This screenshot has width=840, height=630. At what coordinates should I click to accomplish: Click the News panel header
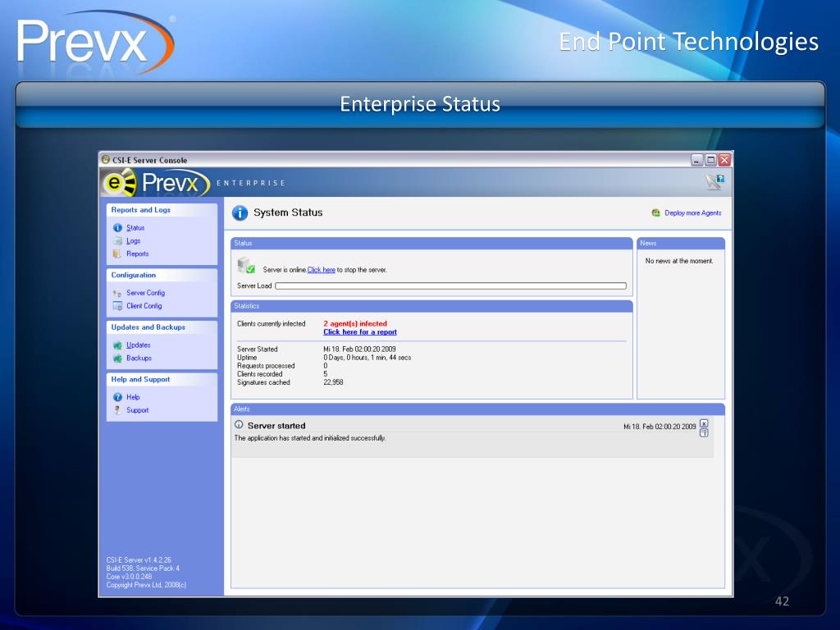(681, 243)
